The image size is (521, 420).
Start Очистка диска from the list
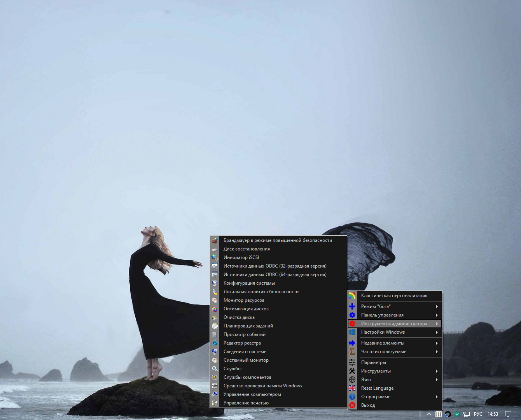278,317
